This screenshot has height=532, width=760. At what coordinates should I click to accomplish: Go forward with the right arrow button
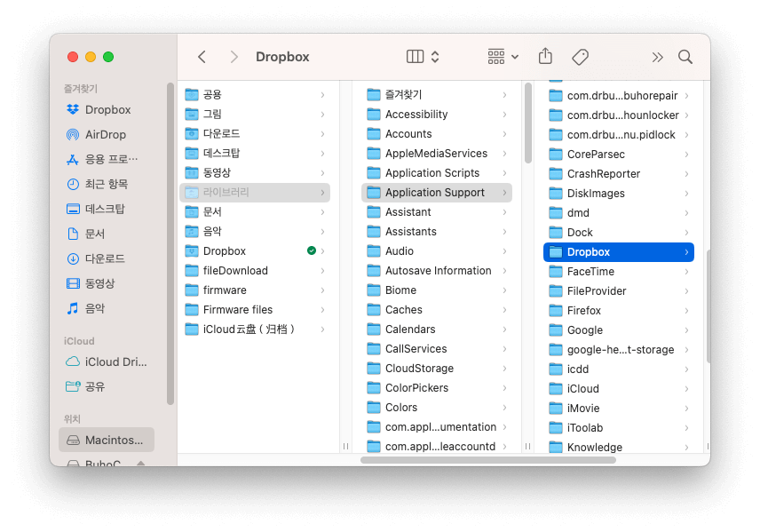[234, 57]
